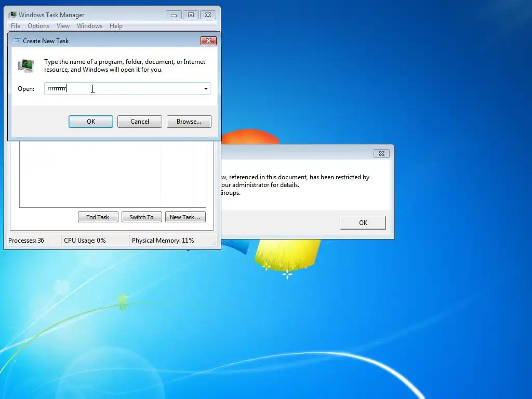
Task: Close the Create New Task dialog
Action: click(x=208, y=41)
